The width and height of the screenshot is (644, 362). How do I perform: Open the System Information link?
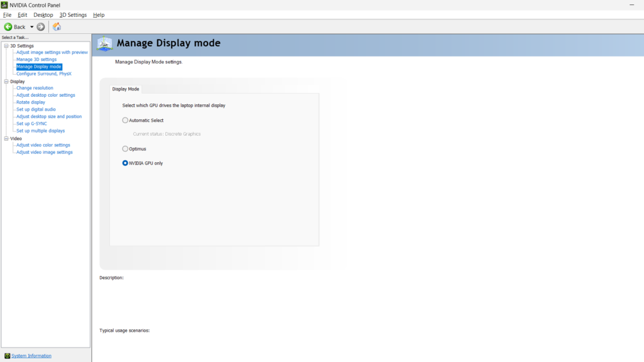(x=31, y=356)
